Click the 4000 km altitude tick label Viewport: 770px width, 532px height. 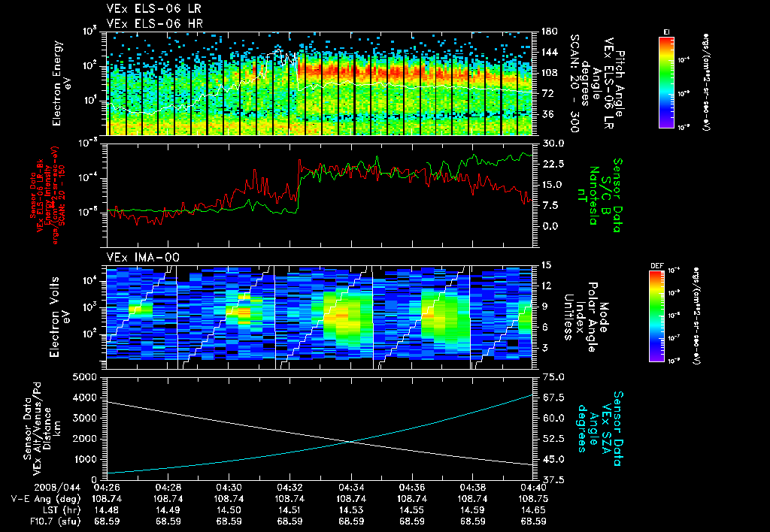[x=84, y=397]
